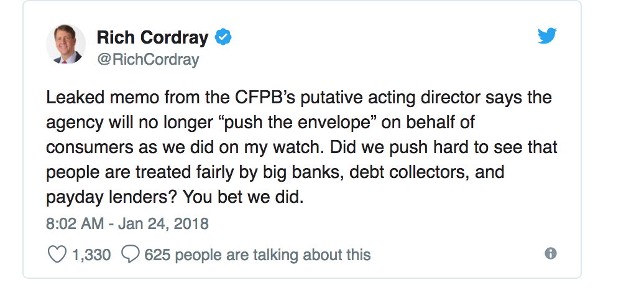Click the 8:02 AM - Jan 24, 2018 timestamp
The image size is (644, 290).
coord(127,223)
